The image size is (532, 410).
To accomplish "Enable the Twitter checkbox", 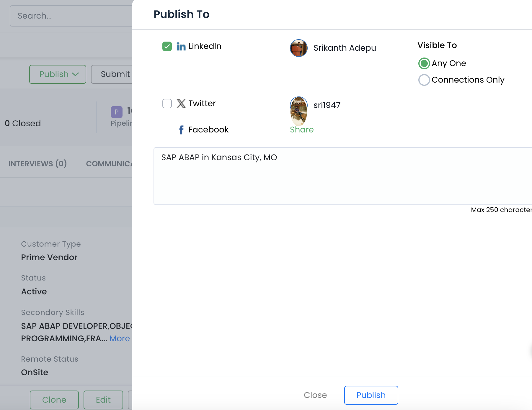I will click(x=167, y=104).
